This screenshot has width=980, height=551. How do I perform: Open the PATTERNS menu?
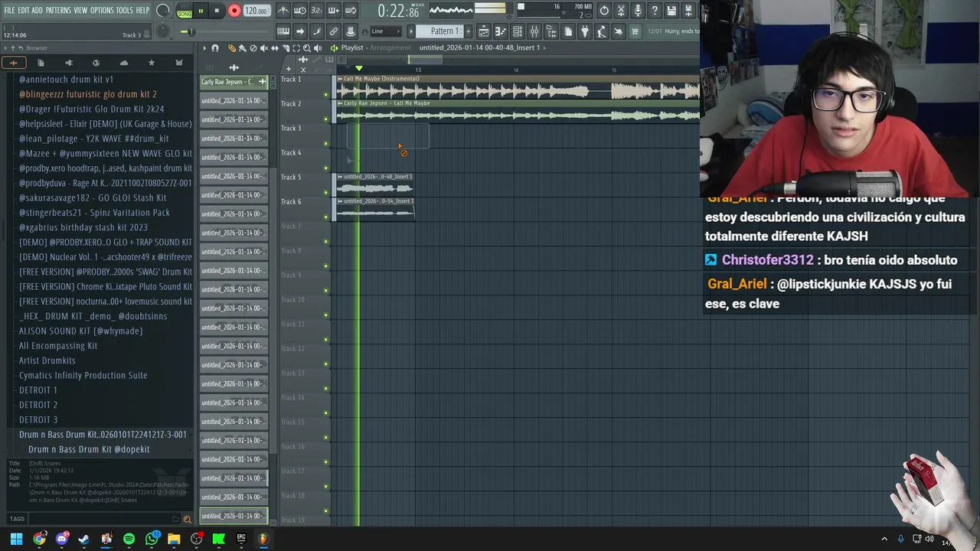(58, 11)
